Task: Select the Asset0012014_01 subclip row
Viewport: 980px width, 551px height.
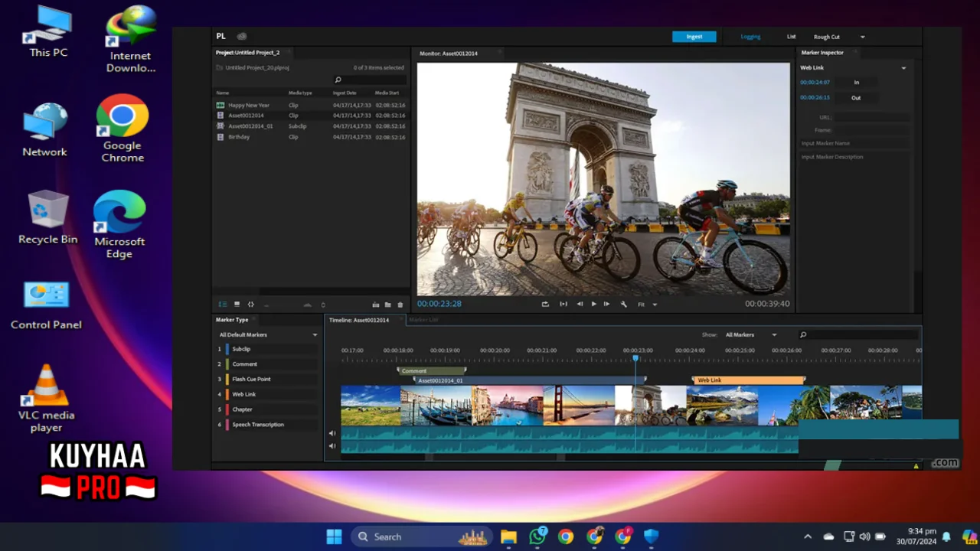Action: coord(310,126)
